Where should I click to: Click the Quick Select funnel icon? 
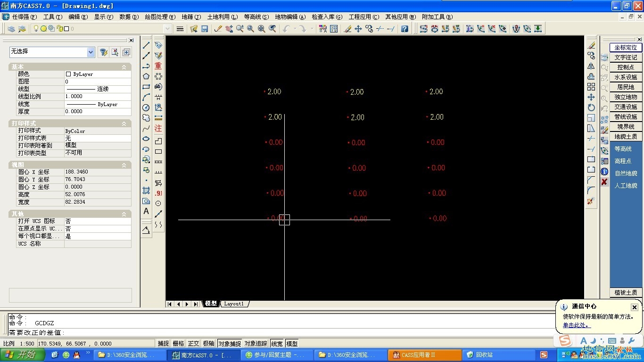(x=104, y=52)
